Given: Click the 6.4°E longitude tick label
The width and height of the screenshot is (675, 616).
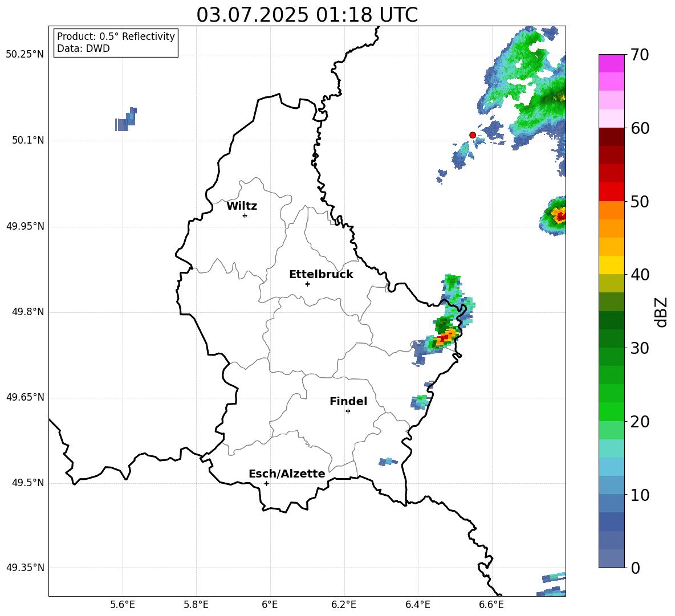Looking at the screenshot, I should (417, 605).
